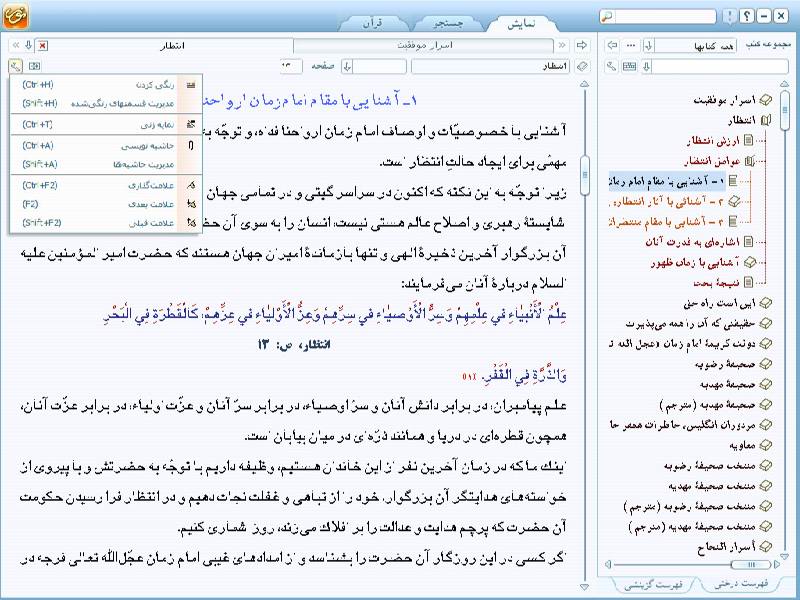
Task: Choose علامت بعدی (F2) from the menu
Action: (x=106, y=204)
